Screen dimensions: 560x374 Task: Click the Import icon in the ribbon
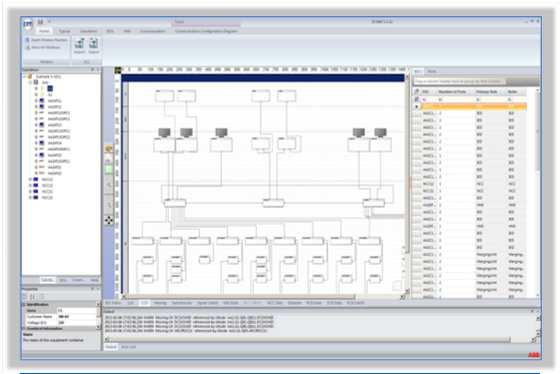point(79,46)
